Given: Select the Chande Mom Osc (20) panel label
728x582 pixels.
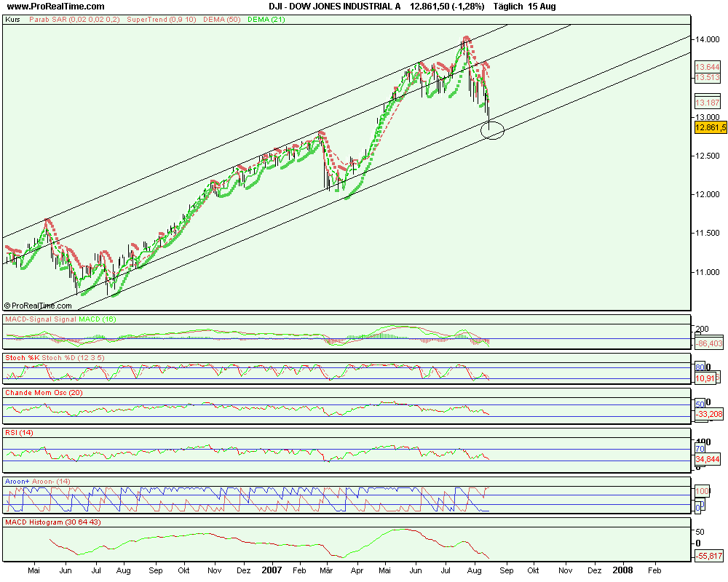Looking at the screenshot, I should click(x=44, y=393).
